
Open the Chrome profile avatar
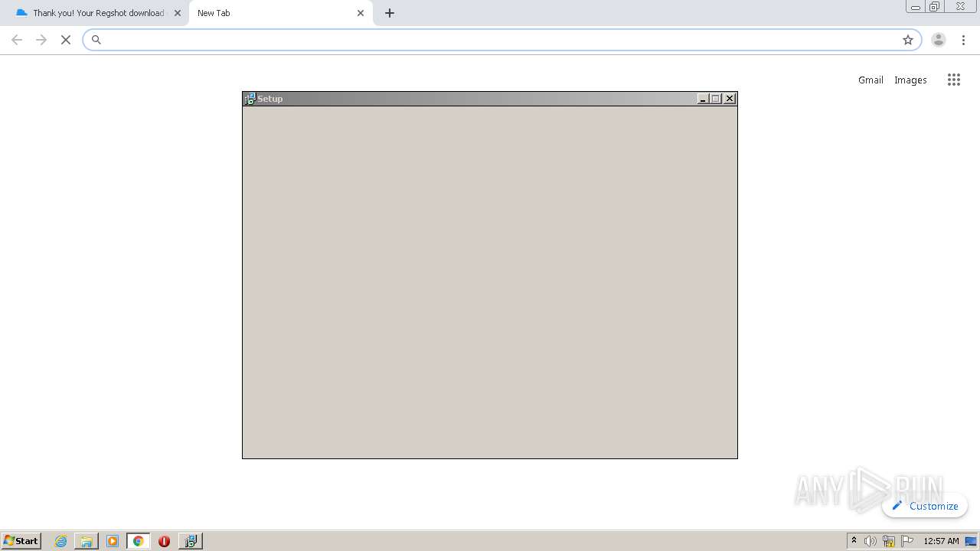point(939,40)
